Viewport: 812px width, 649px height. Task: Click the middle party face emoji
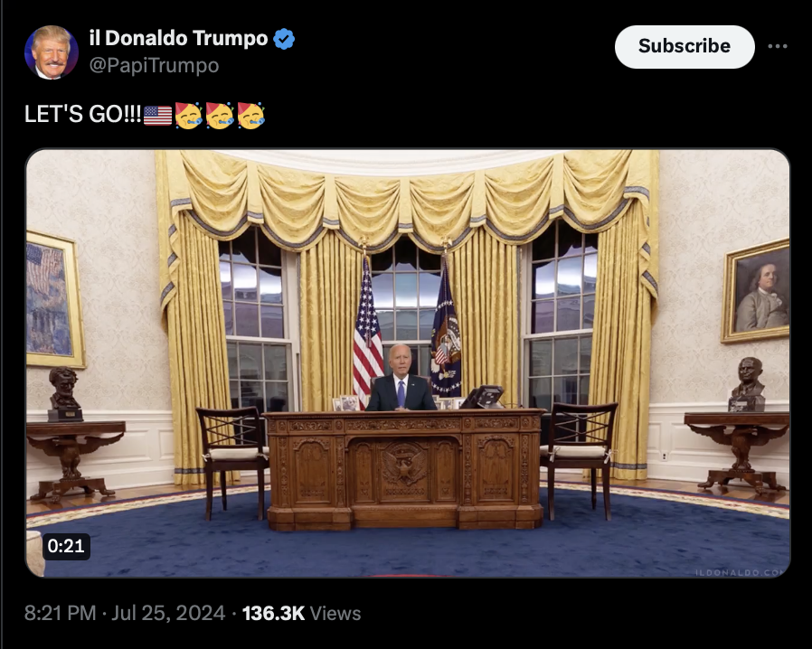(x=220, y=116)
